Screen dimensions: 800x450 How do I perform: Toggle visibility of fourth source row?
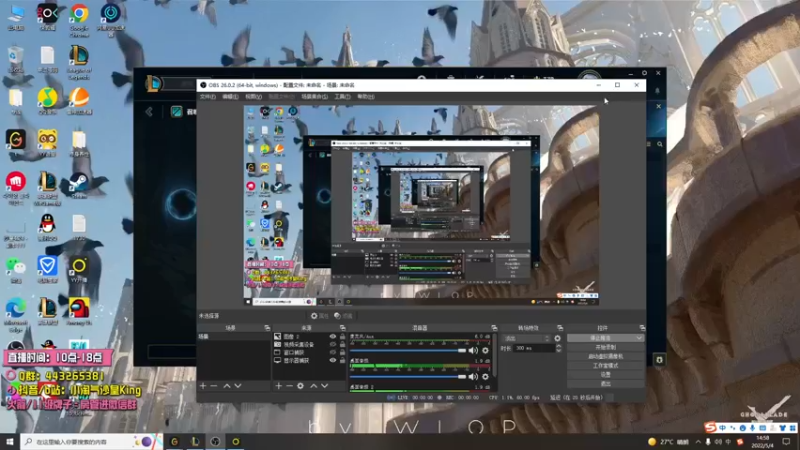point(333,360)
